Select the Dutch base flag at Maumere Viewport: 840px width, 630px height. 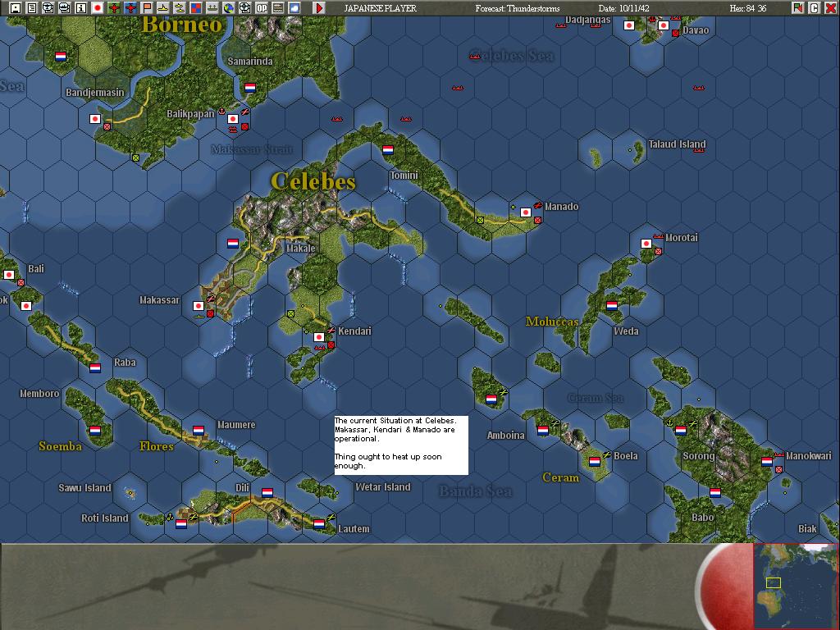point(199,430)
